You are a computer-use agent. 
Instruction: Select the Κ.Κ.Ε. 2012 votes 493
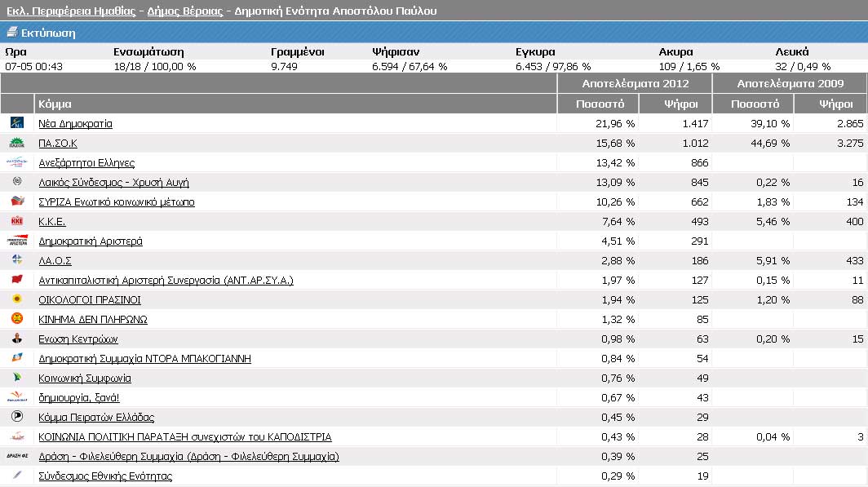point(700,221)
